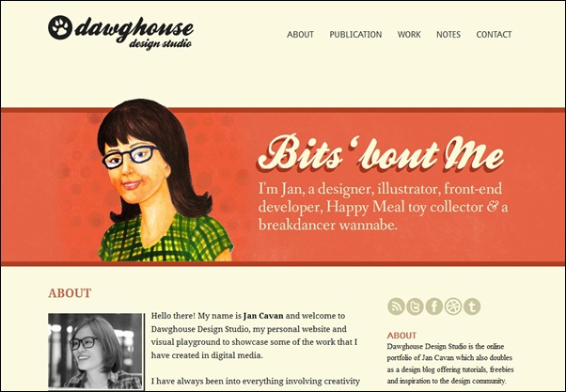
Task: Click the orange ABOUT sidebar heading
Action: [401, 336]
